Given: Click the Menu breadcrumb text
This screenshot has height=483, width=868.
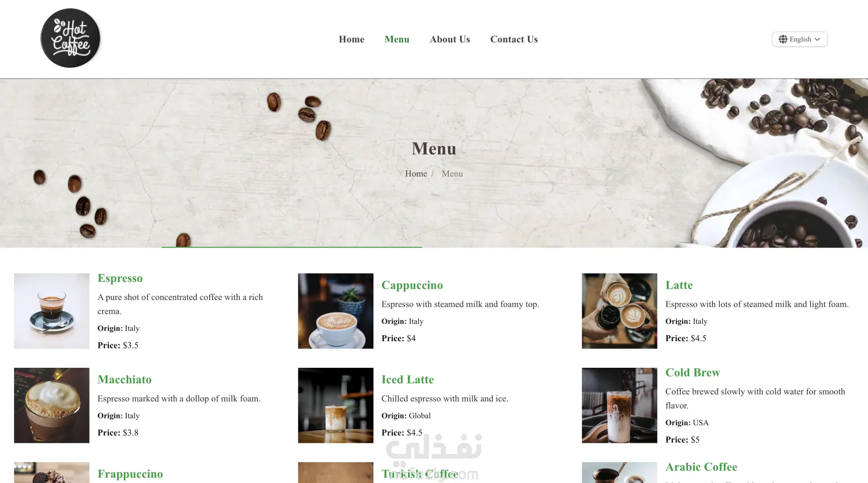Looking at the screenshot, I should (452, 174).
